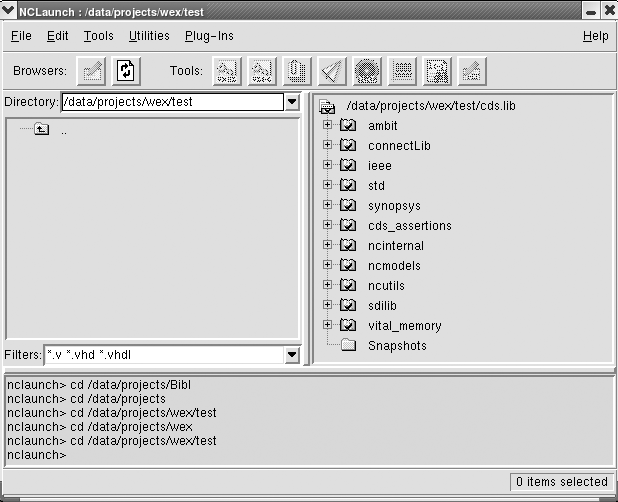Click the ambit library icon
The image size is (618, 502).
point(348,125)
